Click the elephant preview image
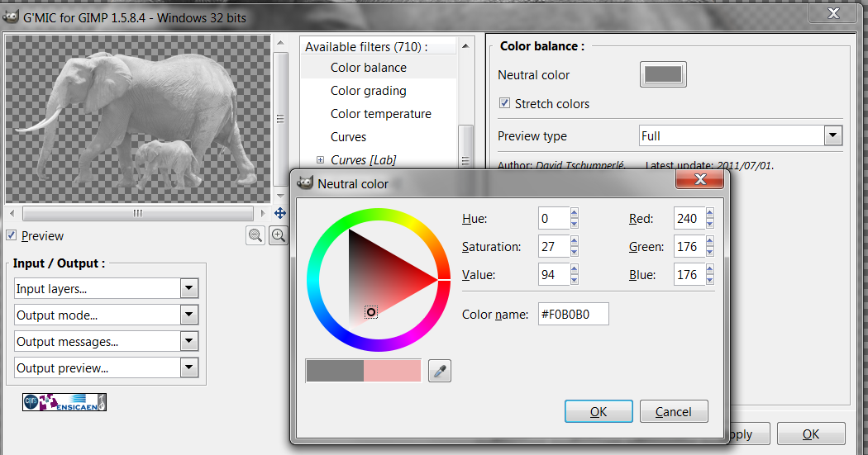 (138, 120)
